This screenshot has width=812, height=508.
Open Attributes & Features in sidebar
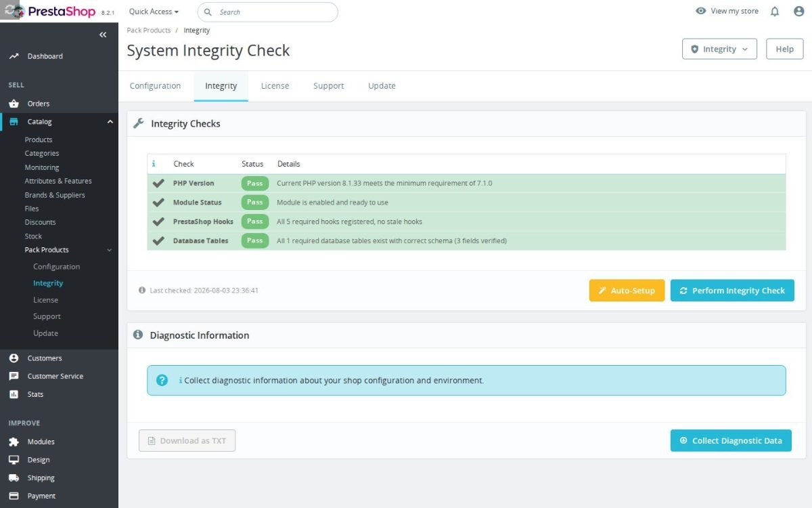pos(58,181)
